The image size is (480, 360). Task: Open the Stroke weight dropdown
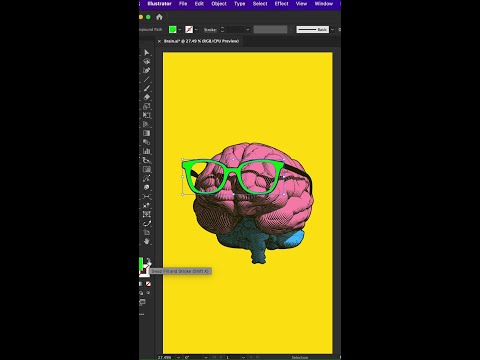click(248, 30)
